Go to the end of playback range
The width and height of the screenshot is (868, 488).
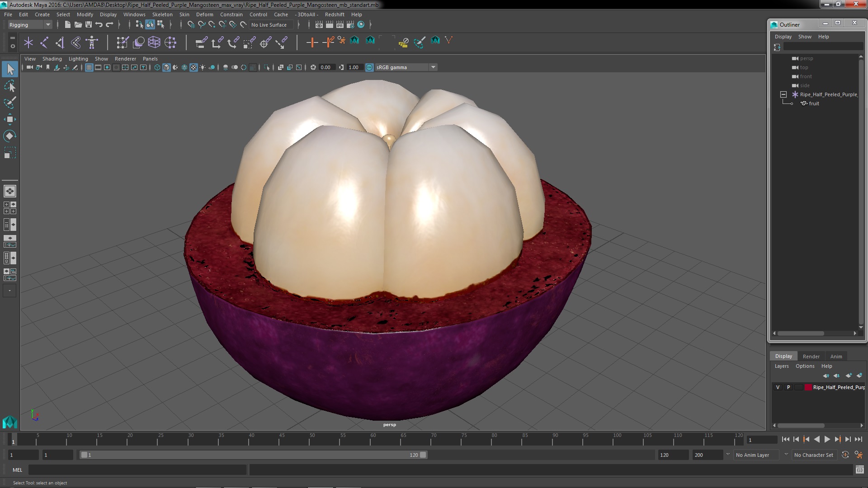pyautogui.click(x=858, y=439)
